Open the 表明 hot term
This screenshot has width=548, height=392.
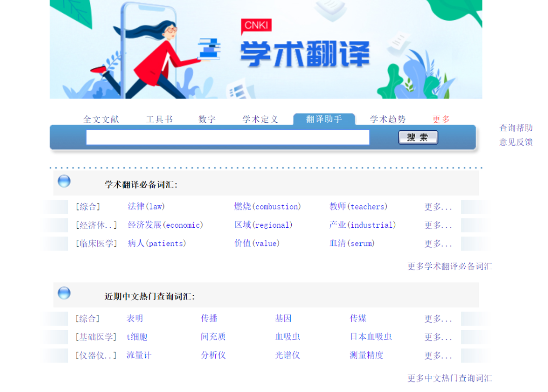coord(135,318)
